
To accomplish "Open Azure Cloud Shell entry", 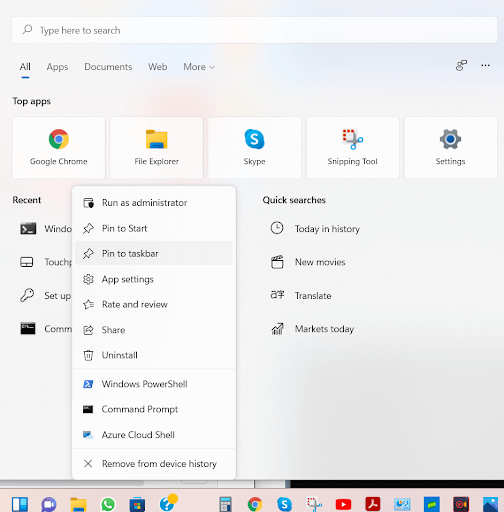I will (x=154, y=435).
